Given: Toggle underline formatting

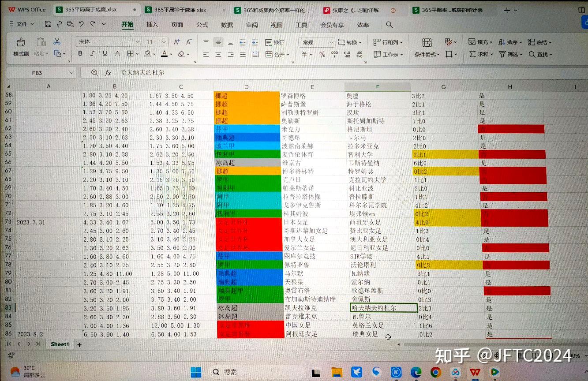Looking at the screenshot, I should [x=105, y=54].
